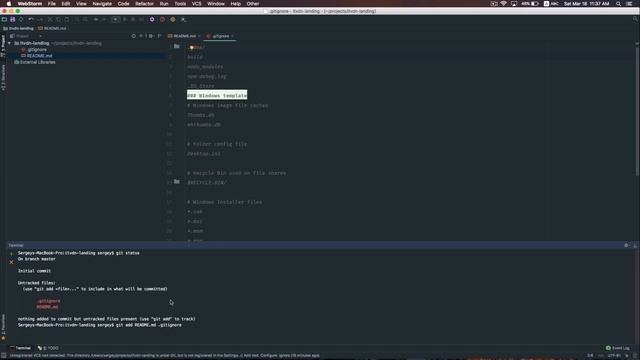The width and height of the screenshot is (640, 360).
Task: Open the Tools menu
Action: coord(180,4)
